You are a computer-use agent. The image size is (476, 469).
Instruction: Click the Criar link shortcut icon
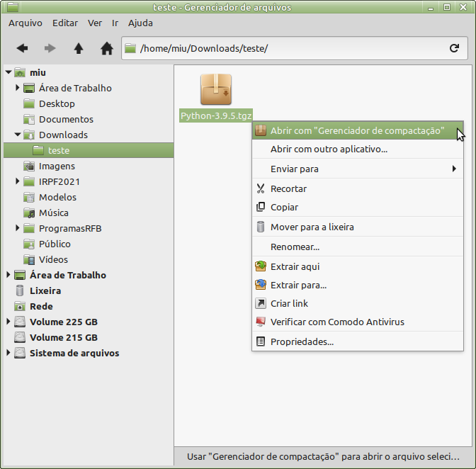click(x=261, y=303)
